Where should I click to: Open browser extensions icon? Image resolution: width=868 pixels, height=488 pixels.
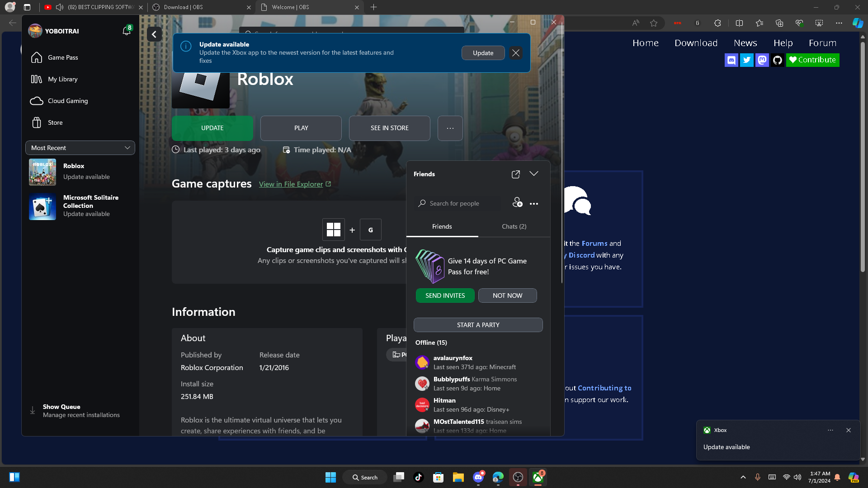pyautogui.click(x=718, y=23)
